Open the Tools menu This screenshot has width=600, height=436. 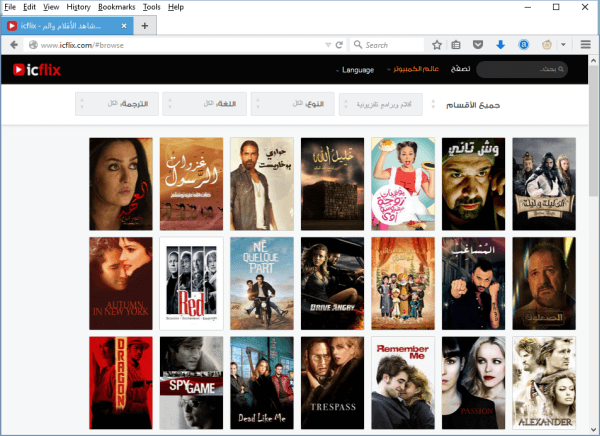pyautogui.click(x=152, y=7)
